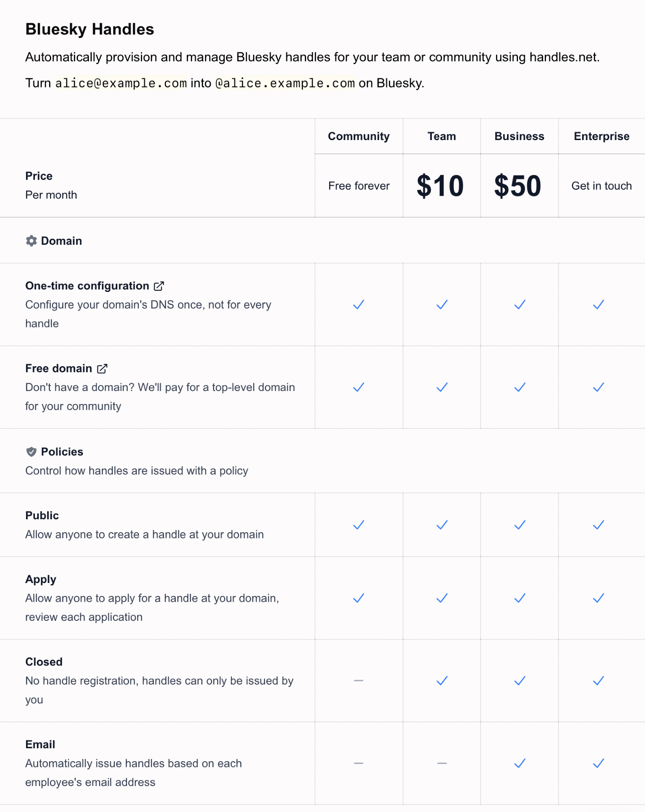Select the Enterprise plan column header
This screenshot has width=645, height=812.
coord(601,136)
